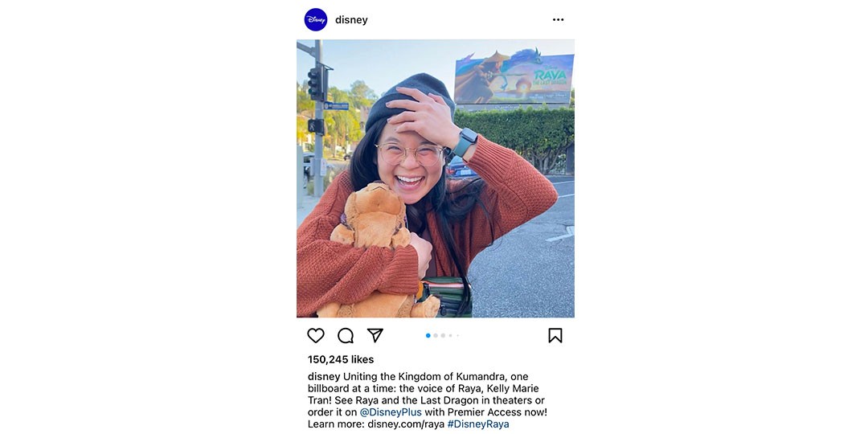868x434 pixels.
Task: Open the disney username starting the caption
Action: (x=324, y=376)
